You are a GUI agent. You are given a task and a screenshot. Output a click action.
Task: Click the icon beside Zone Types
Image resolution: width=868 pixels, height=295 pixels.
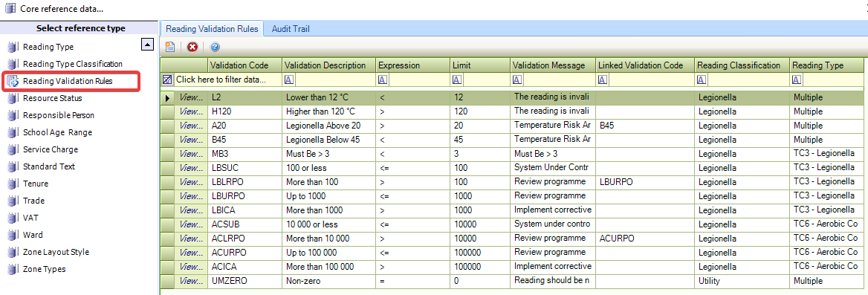(13, 270)
